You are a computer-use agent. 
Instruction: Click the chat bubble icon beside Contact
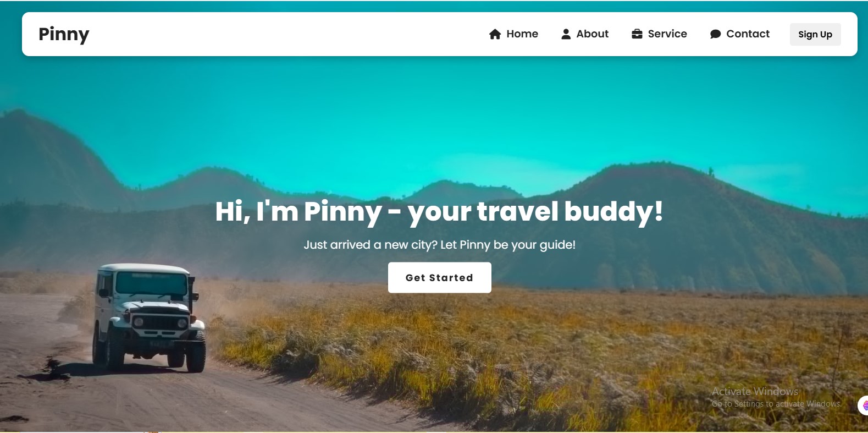715,34
